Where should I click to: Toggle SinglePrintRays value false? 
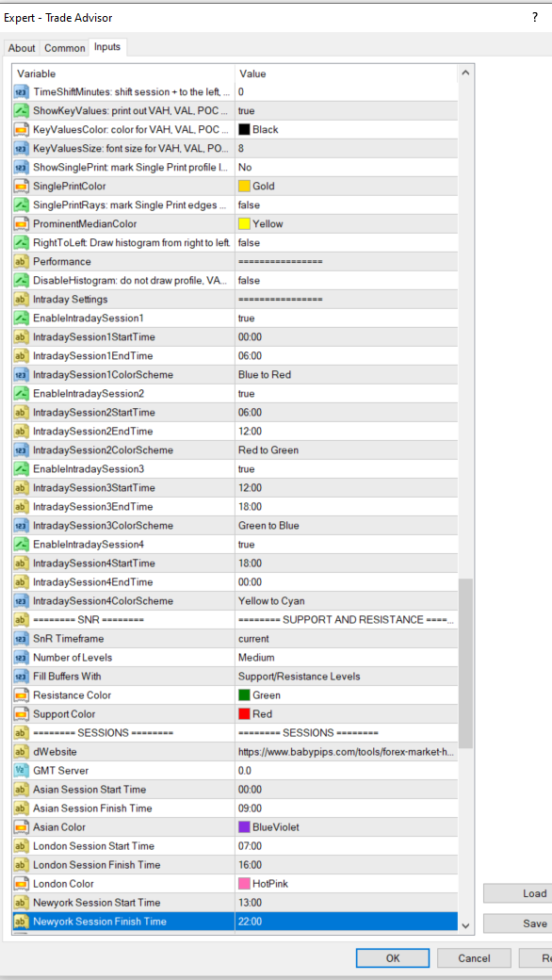click(x=346, y=205)
